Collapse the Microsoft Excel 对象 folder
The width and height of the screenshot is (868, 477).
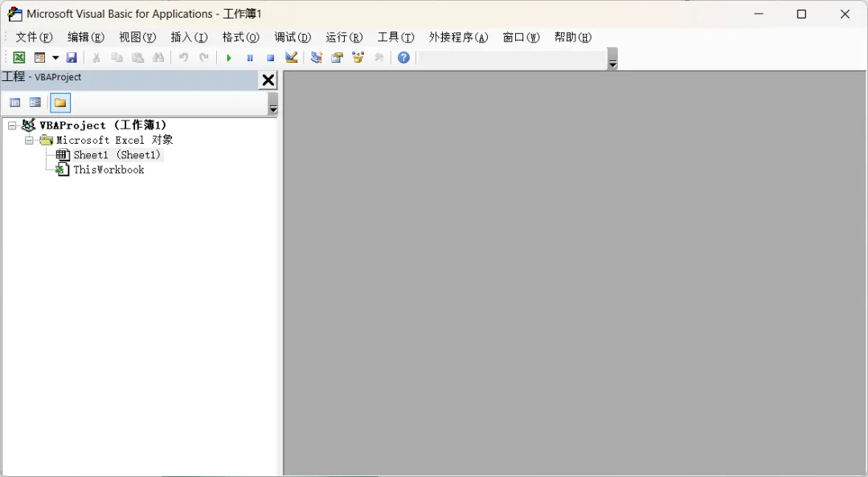30,141
